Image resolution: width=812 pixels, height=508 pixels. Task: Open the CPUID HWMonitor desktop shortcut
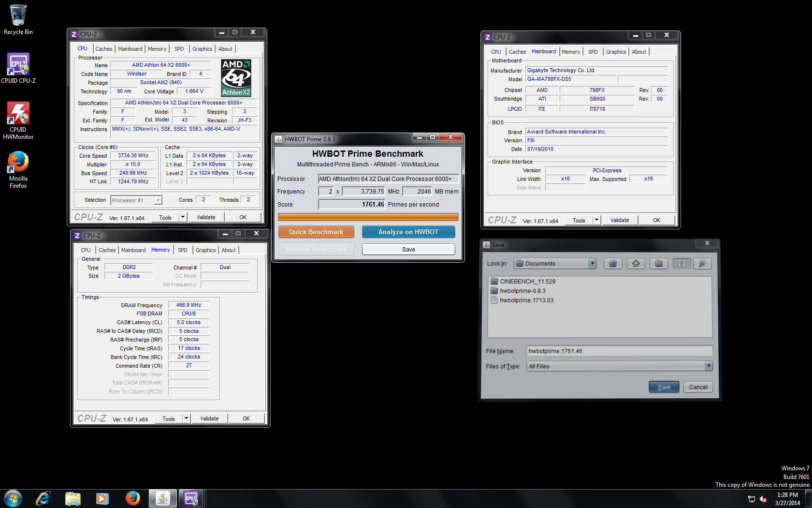pos(18,120)
